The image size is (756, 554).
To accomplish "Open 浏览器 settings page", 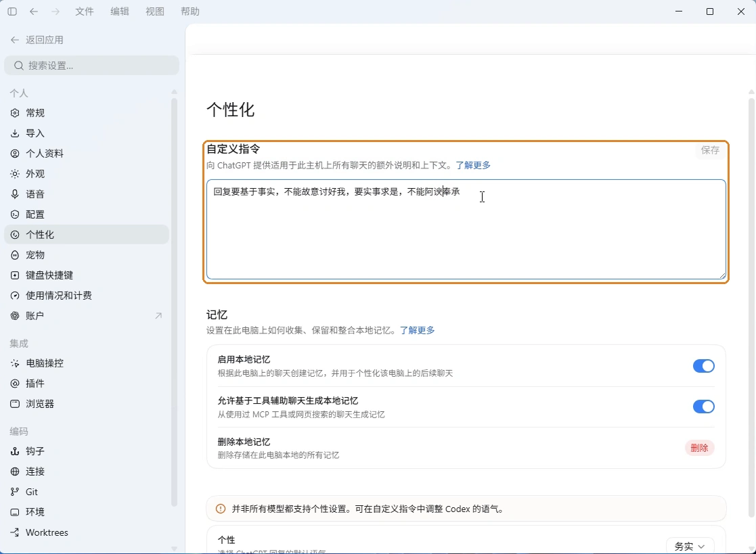I will point(87,404).
